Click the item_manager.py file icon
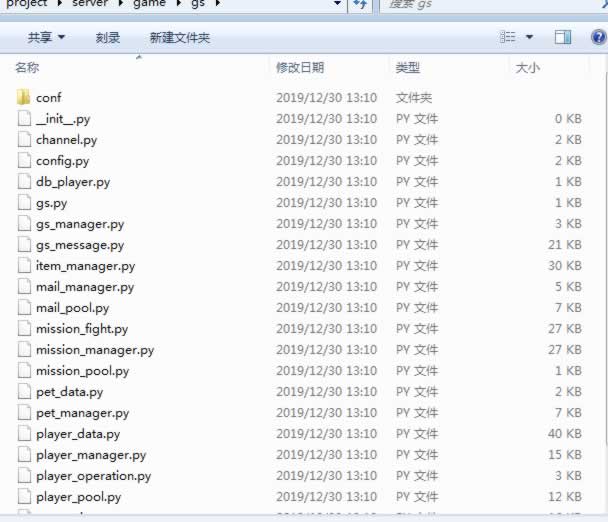This screenshot has height=522, width=608. [25, 266]
